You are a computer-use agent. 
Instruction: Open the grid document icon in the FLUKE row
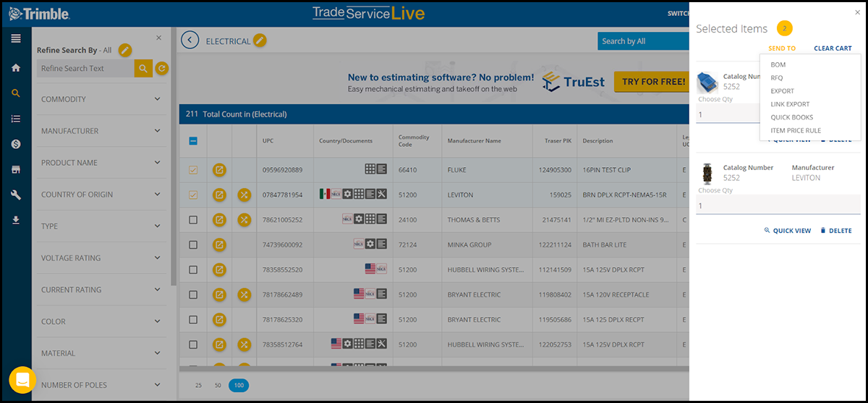click(370, 170)
